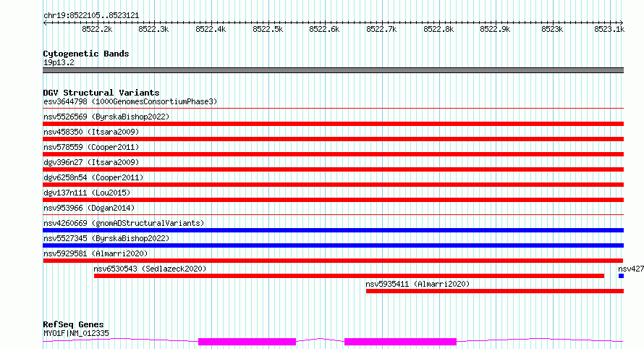Click the second magenta MYO1F exon block

400,342
